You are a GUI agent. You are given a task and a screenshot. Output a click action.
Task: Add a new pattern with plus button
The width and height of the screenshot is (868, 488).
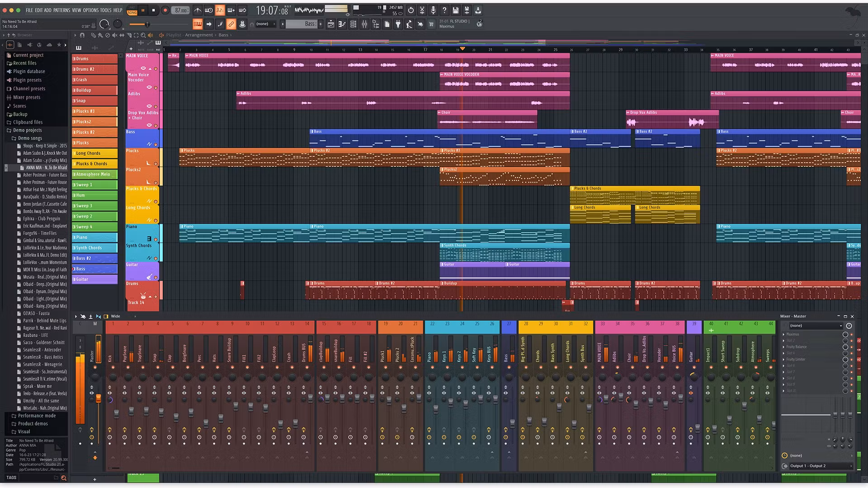[x=321, y=24]
